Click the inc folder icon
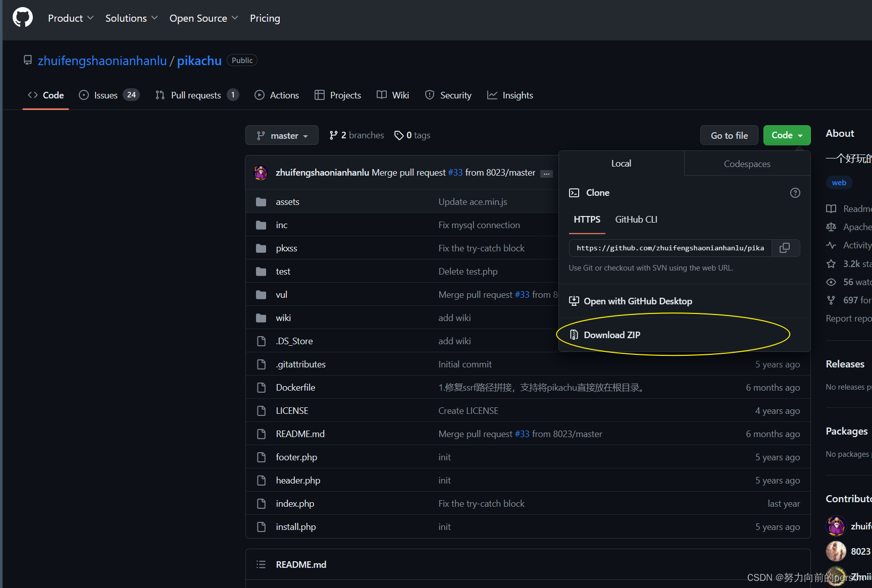The width and height of the screenshot is (872, 588). click(x=261, y=225)
